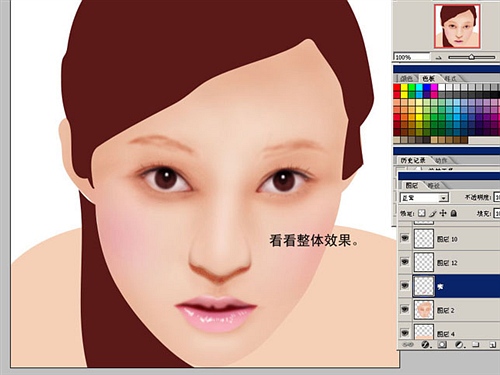Add a layer mask via bottom icon
The width and height of the screenshot is (500, 375).
point(442,344)
